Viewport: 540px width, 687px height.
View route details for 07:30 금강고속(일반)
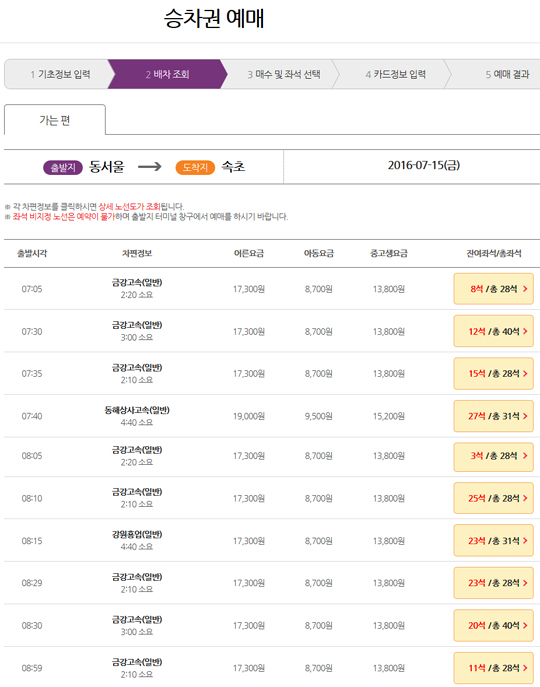coord(137,325)
